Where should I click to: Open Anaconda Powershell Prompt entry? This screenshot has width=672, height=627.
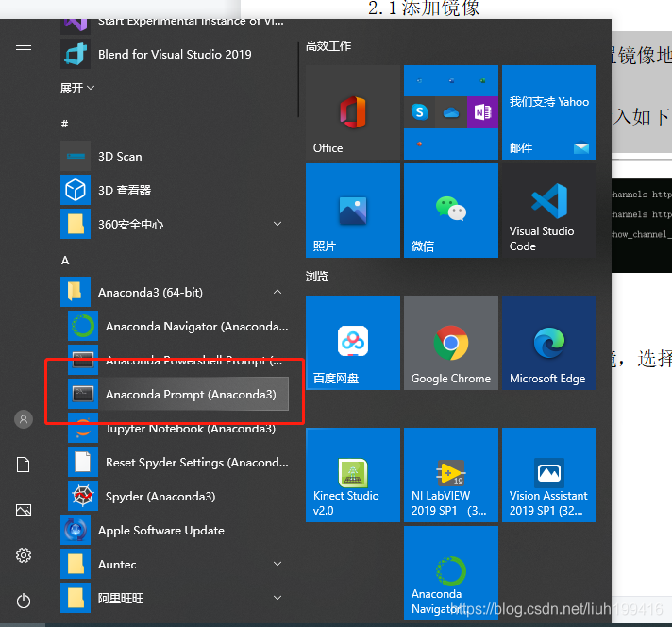(180, 361)
